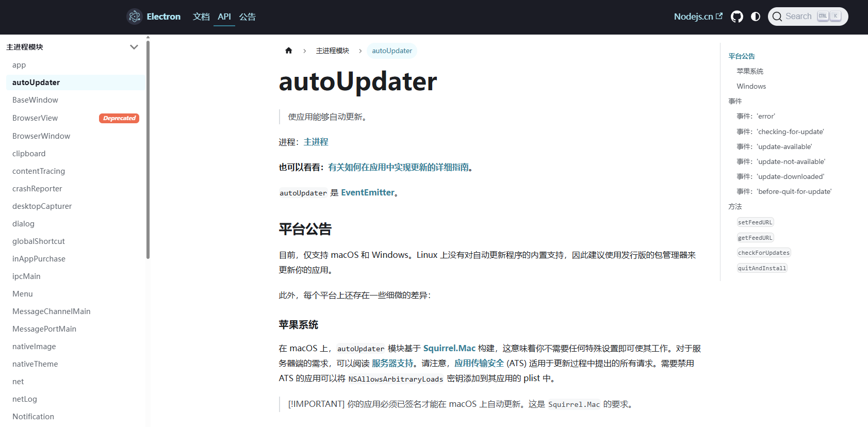
Task: Open MessageChannelMain in the sidebar
Action: click(x=75, y=311)
